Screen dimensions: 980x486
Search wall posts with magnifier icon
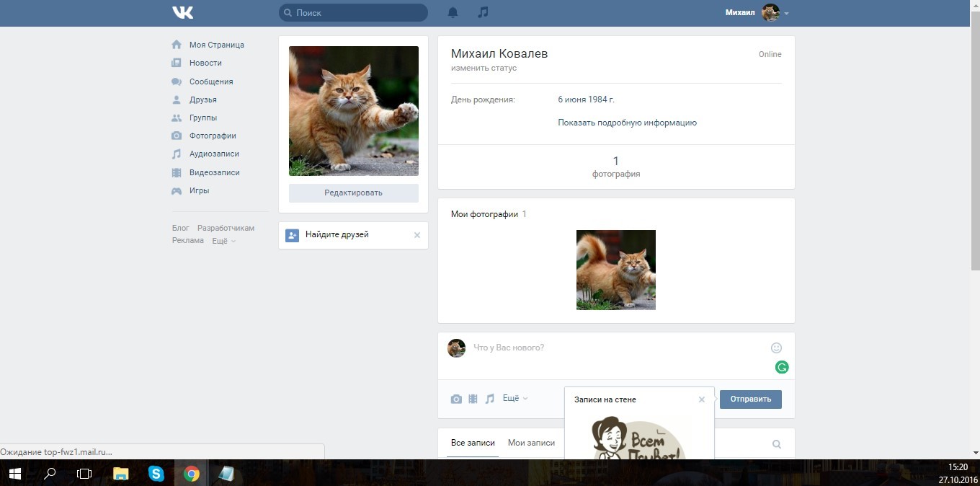coord(776,444)
